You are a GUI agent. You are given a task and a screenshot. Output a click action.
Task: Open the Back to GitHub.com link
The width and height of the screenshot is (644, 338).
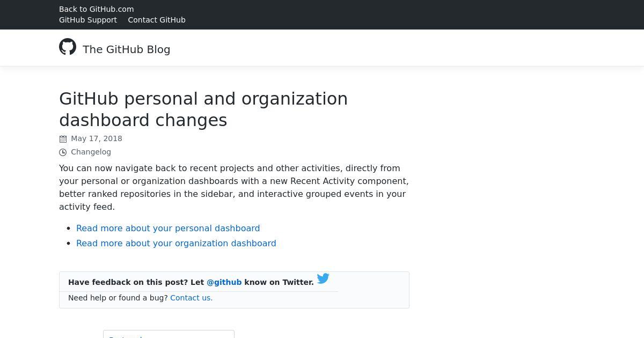(x=97, y=9)
